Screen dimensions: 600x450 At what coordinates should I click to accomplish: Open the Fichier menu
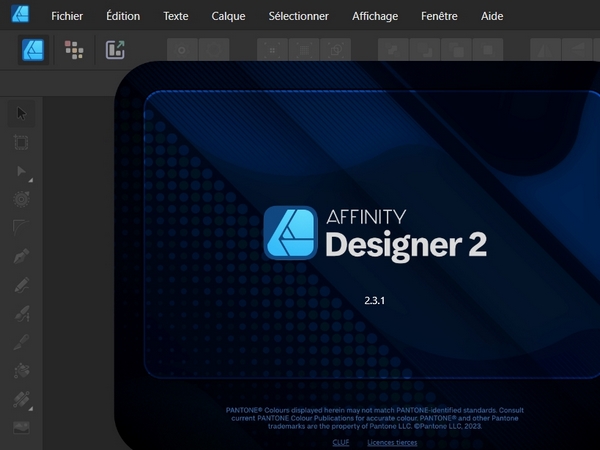(x=67, y=16)
